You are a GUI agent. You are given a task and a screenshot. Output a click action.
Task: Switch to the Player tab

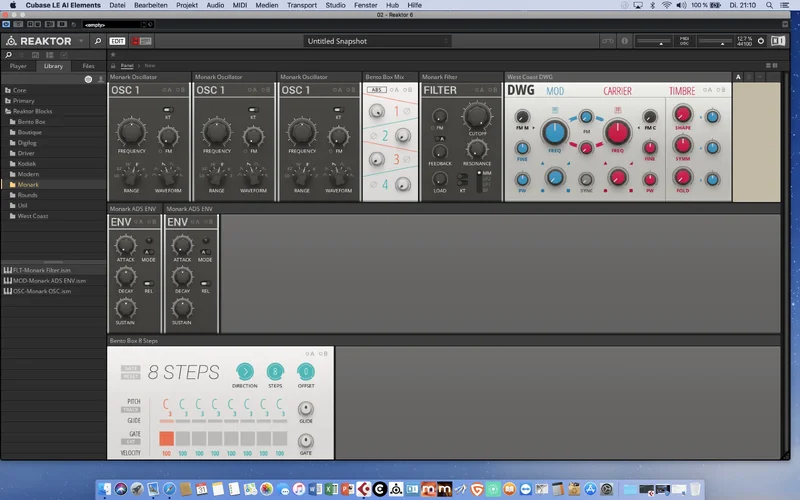(18, 66)
